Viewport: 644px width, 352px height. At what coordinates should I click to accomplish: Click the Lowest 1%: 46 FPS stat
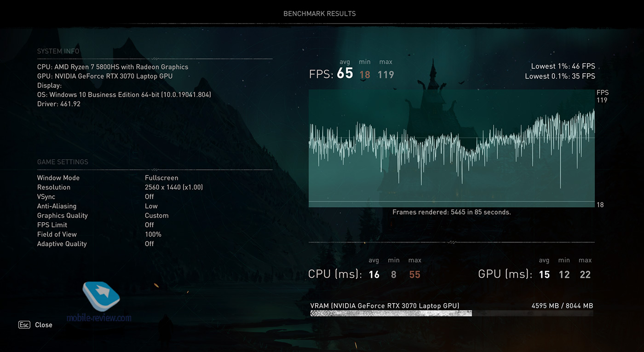(563, 66)
